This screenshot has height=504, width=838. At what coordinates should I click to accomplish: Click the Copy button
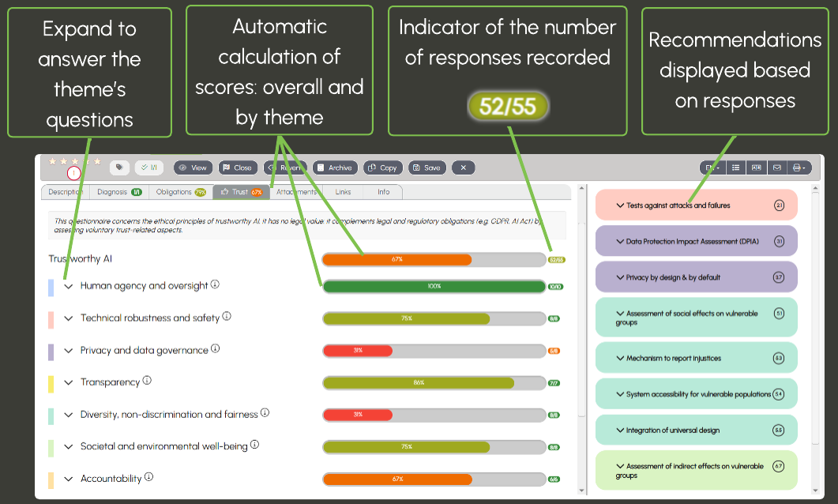pyautogui.click(x=383, y=167)
